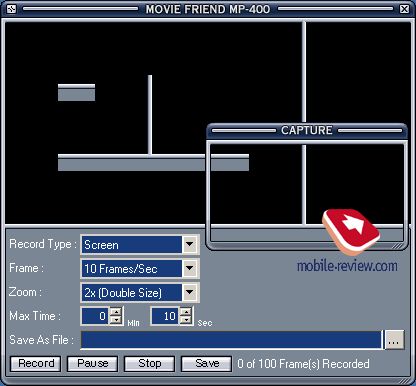The height and width of the screenshot is (386, 416).
Task: Start recording with the Record button
Action: pyautogui.click(x=36, y=363)
